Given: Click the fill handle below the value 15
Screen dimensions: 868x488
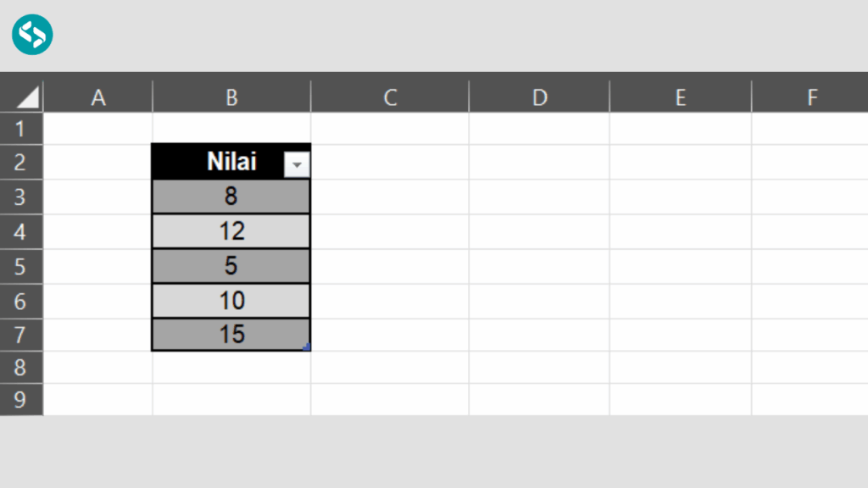Looking at the screenshot, I should (x=308, y=347).
